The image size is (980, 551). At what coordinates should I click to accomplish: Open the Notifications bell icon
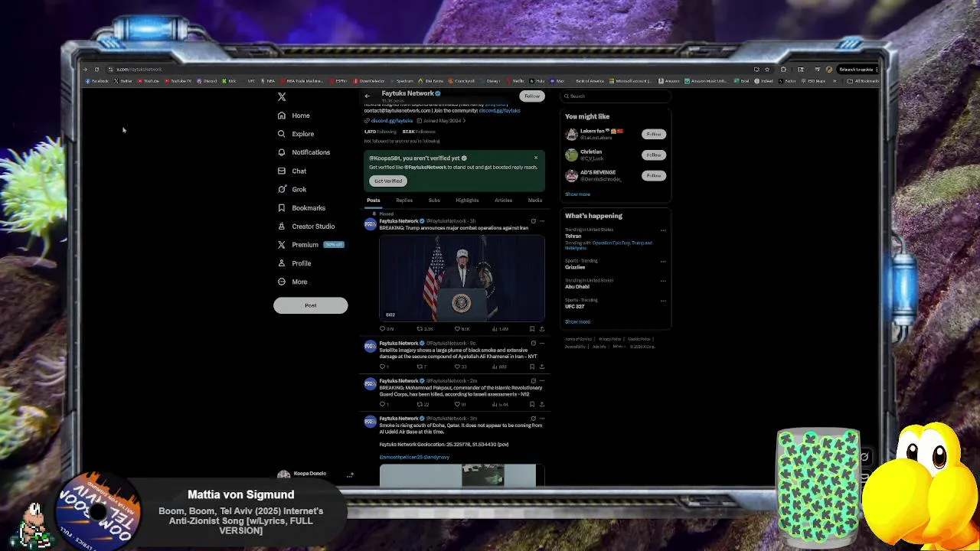point(282,152)
